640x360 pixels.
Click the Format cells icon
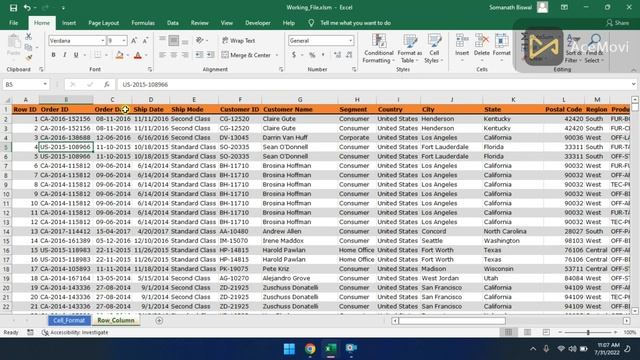click(502, 49)
